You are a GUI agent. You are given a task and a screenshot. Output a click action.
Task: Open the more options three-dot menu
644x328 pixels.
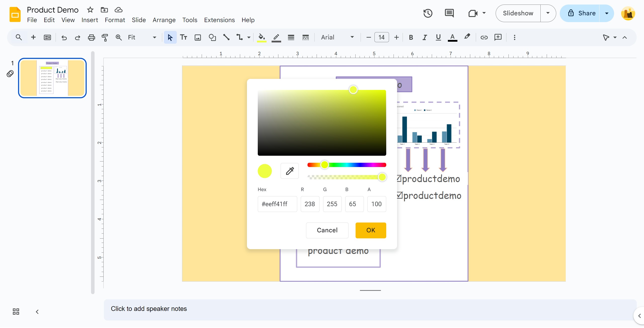[514, 37]
